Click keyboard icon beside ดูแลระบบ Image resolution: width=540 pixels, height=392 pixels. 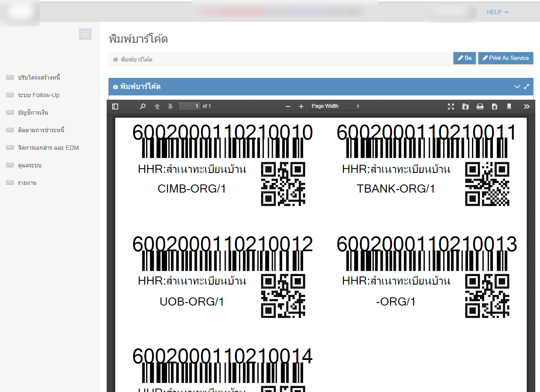pos(10,165)
